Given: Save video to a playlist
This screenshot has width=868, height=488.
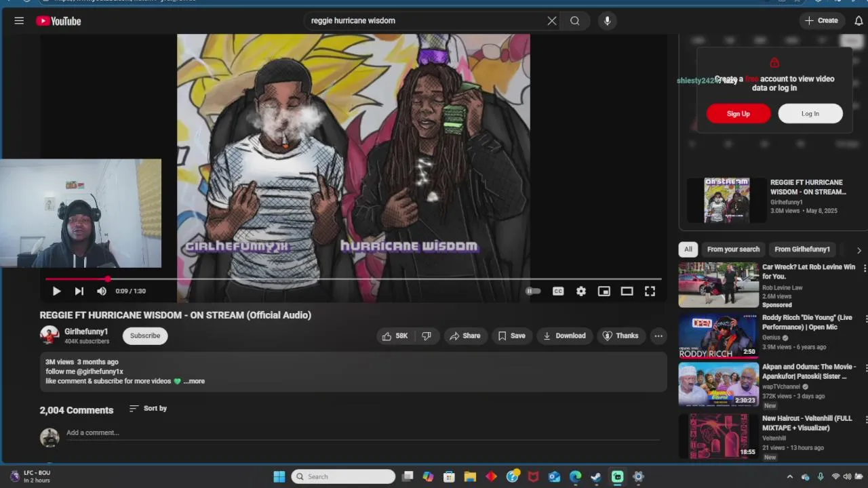Looking at the screenshot, I should [511, 335].
